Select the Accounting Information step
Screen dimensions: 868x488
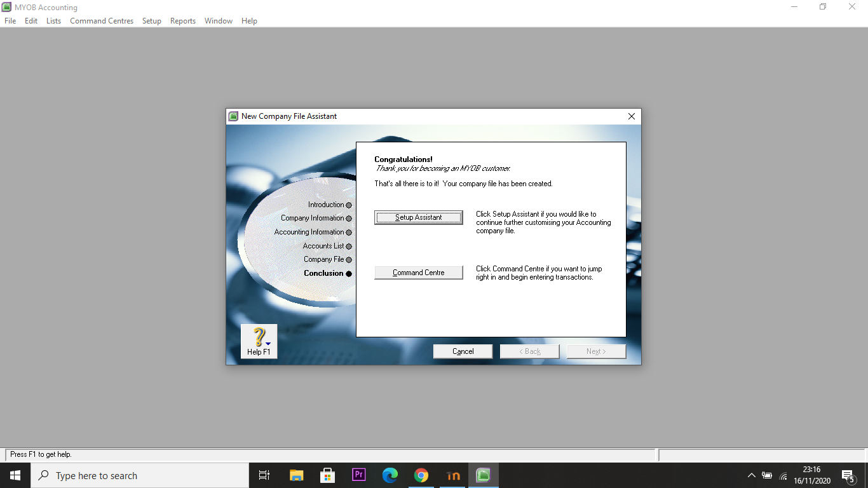(313, 232)
